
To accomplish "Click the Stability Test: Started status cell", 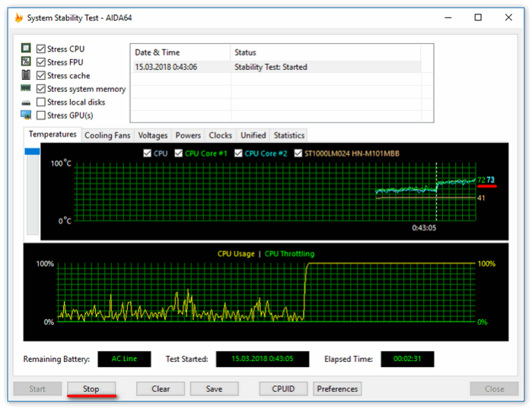I will click(x=271, y=67).
